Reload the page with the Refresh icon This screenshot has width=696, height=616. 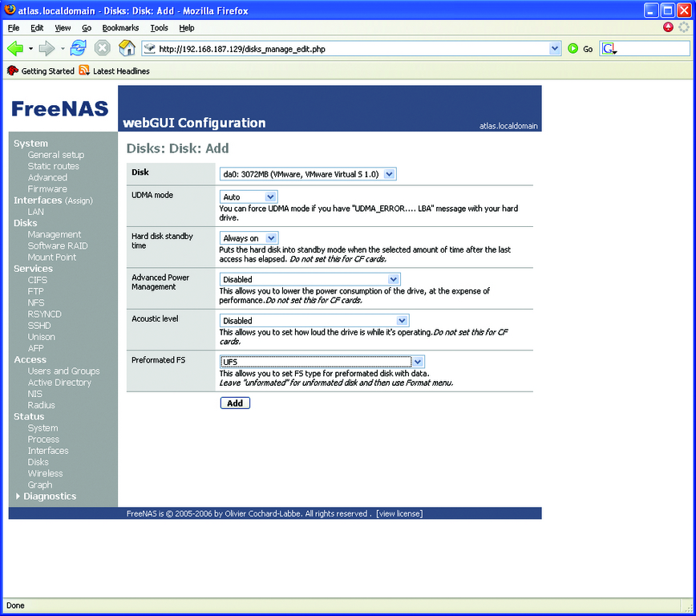coord(78,49)
